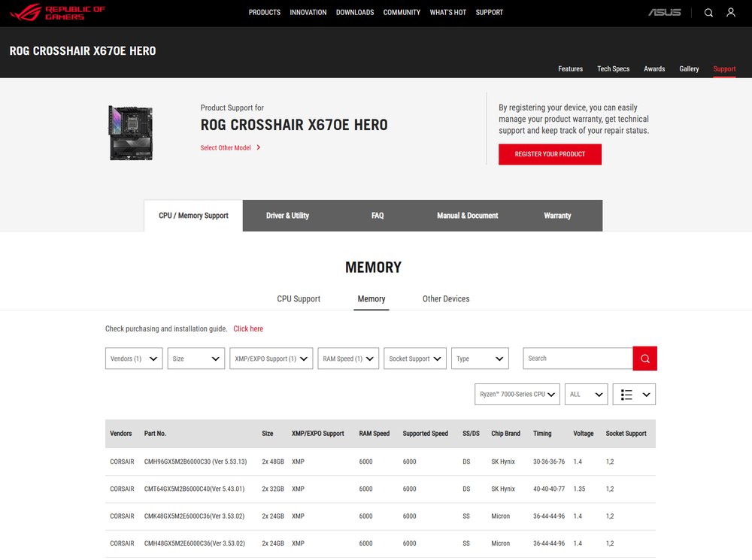Expand the Vendors filter dropdown
This screenshot has width=752, height=560.
tap(134, 359)
